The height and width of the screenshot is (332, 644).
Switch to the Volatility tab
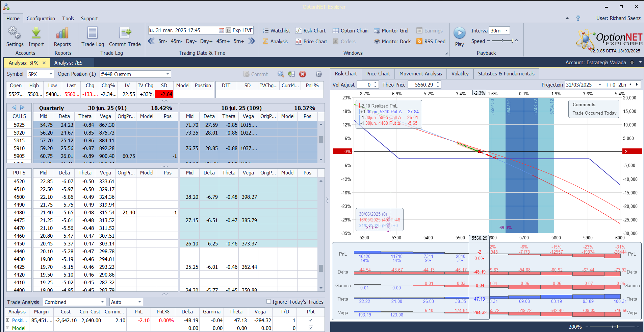[460, 74]
